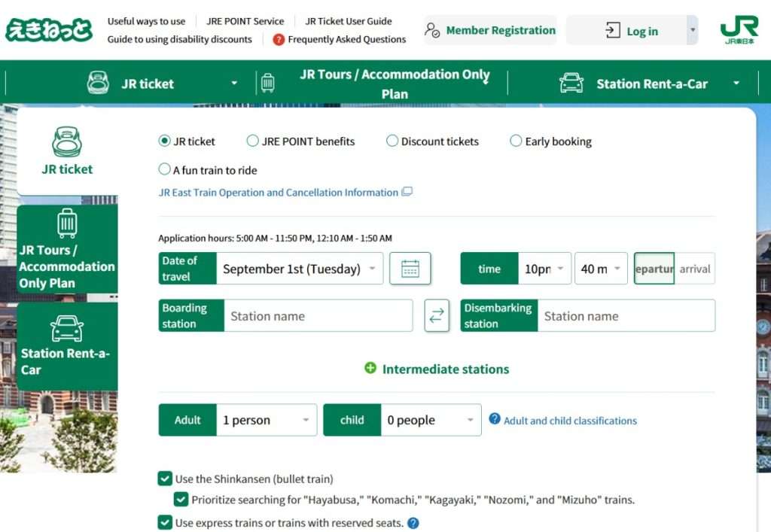Toggle time search to arrival
The height and width of the screenshot is (532, 771).
click(x=695, y=269)
